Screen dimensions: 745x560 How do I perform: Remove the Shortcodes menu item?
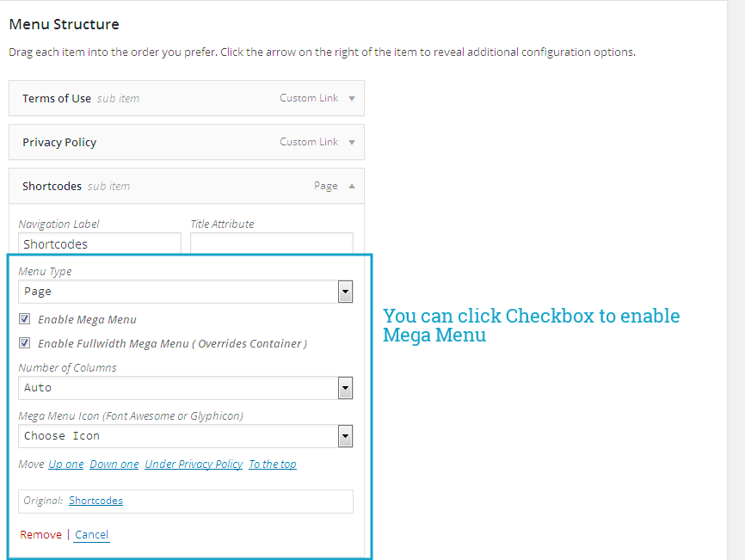pyautogui.click(x=40, y=535)
